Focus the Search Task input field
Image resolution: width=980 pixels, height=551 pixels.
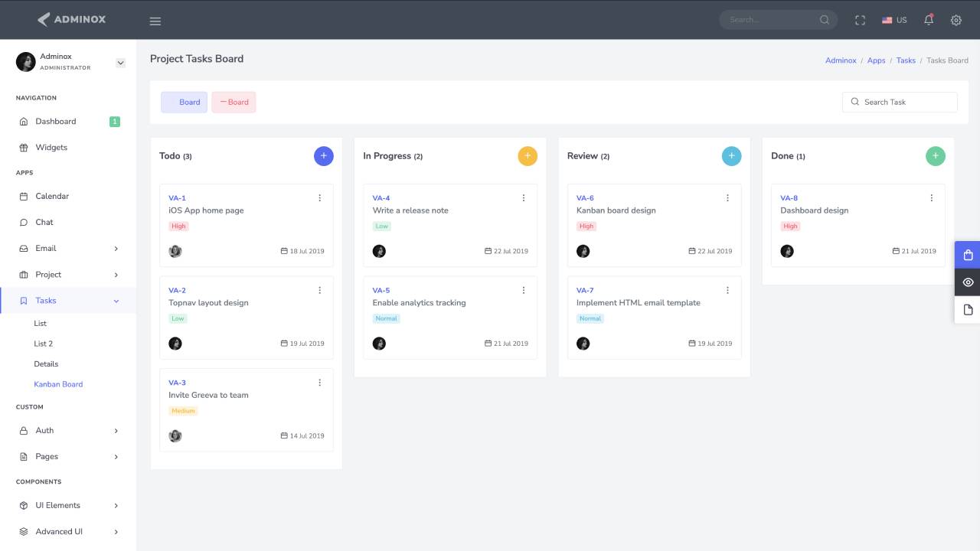tap(900, 103)
